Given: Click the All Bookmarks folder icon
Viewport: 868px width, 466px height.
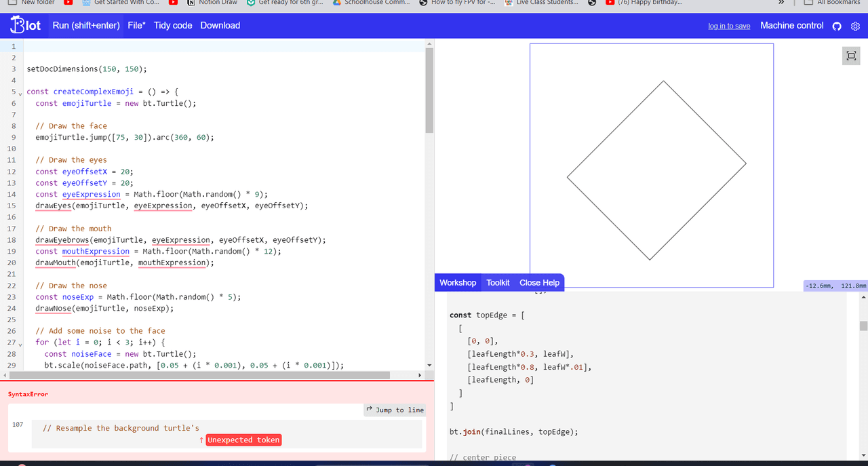Looking at the screenshot, I should pos(808,3).
